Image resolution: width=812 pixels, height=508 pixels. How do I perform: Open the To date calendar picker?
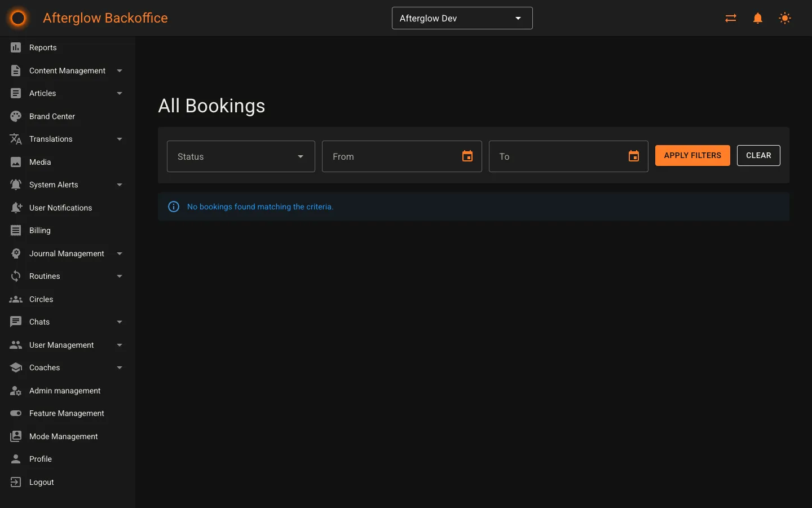(x=633, y=156)
